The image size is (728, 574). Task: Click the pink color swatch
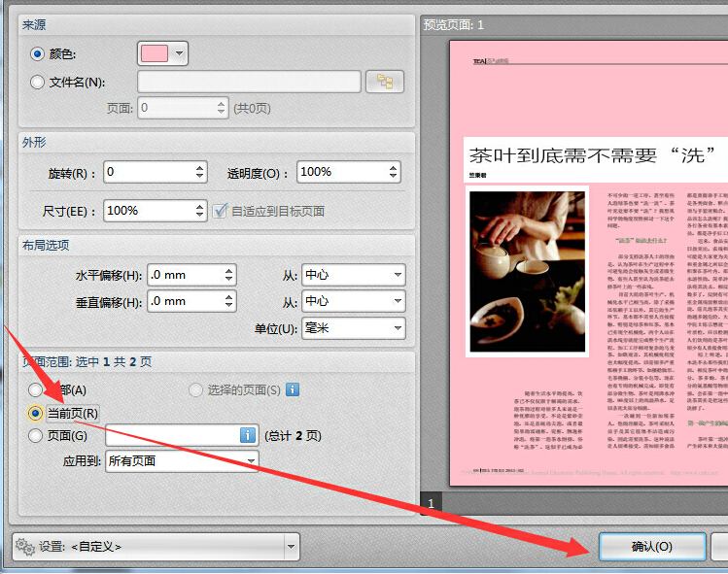click(155, 53)
